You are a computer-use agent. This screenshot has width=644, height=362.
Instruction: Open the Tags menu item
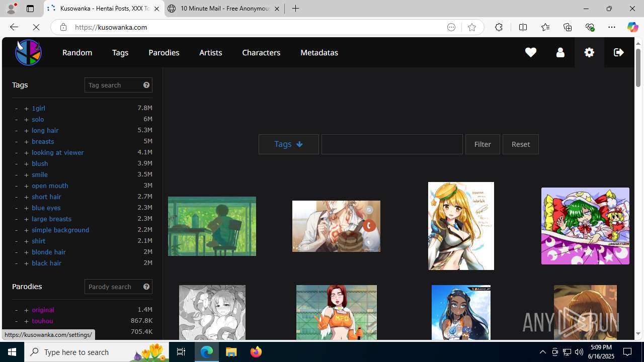click(120, 52)
